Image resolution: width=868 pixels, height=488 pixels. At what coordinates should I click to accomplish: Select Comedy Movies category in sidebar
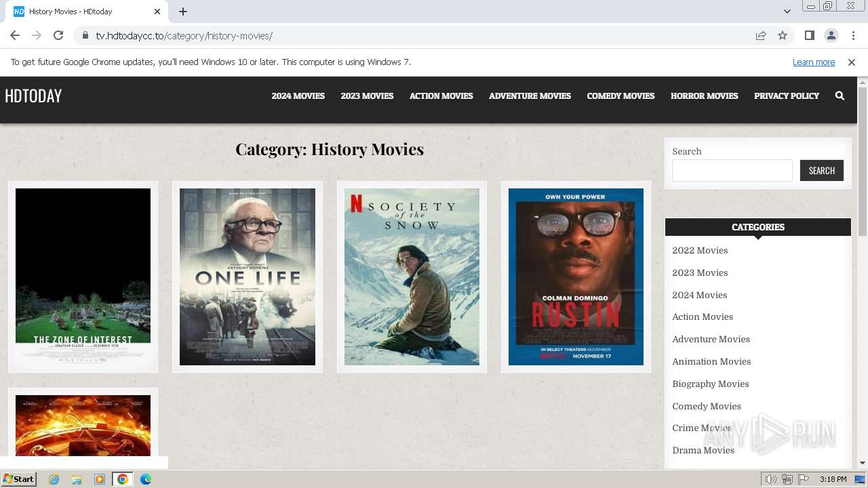tap(707, 406)
